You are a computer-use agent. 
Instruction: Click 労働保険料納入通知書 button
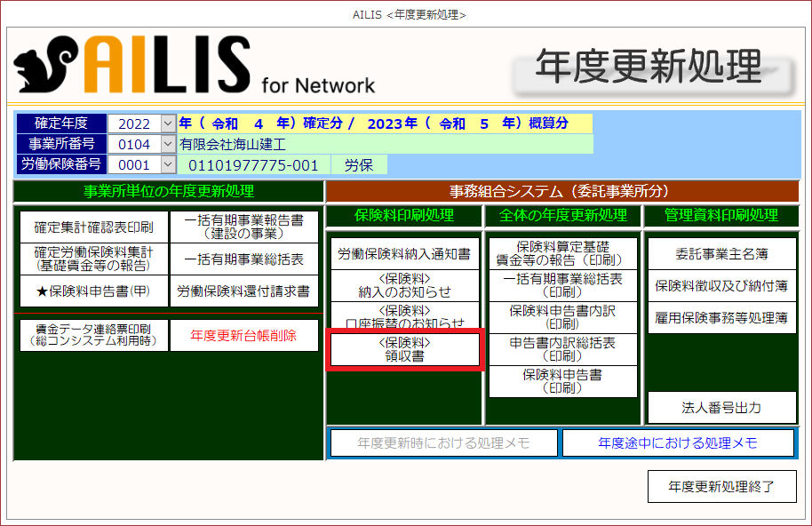tap(404, 254)
